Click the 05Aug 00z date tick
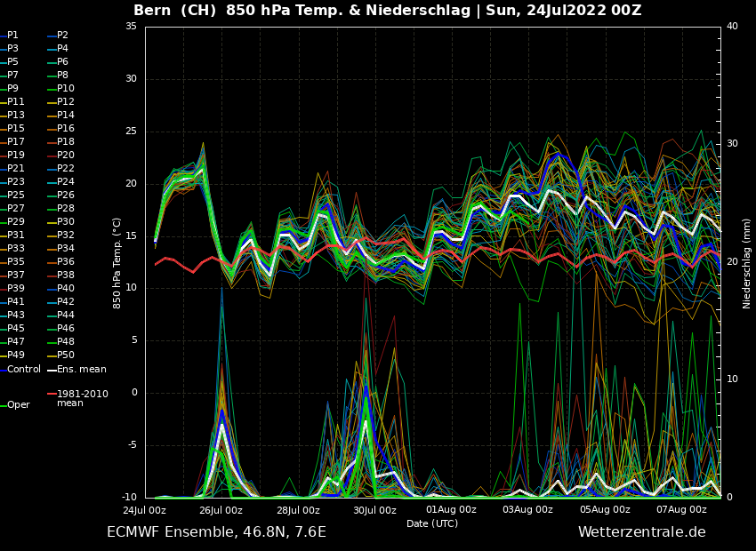The image size is (756, 551). 605,510
